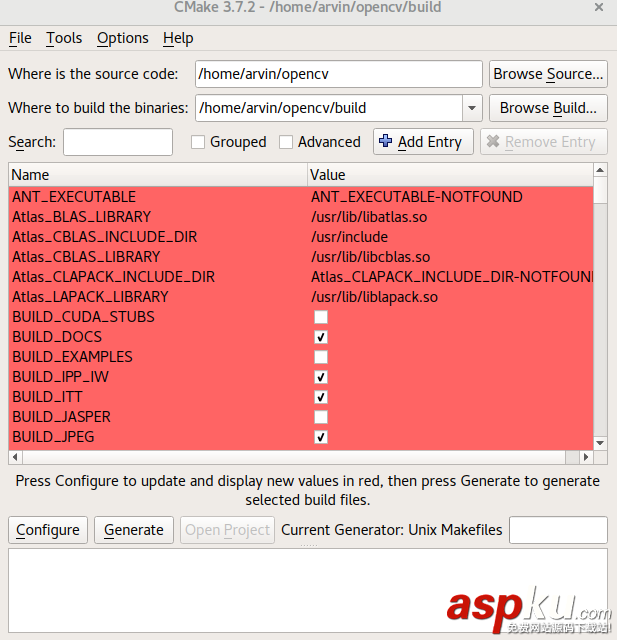617x640 pixels.
Task: Click the Configure button
Action: pos(48,530)
